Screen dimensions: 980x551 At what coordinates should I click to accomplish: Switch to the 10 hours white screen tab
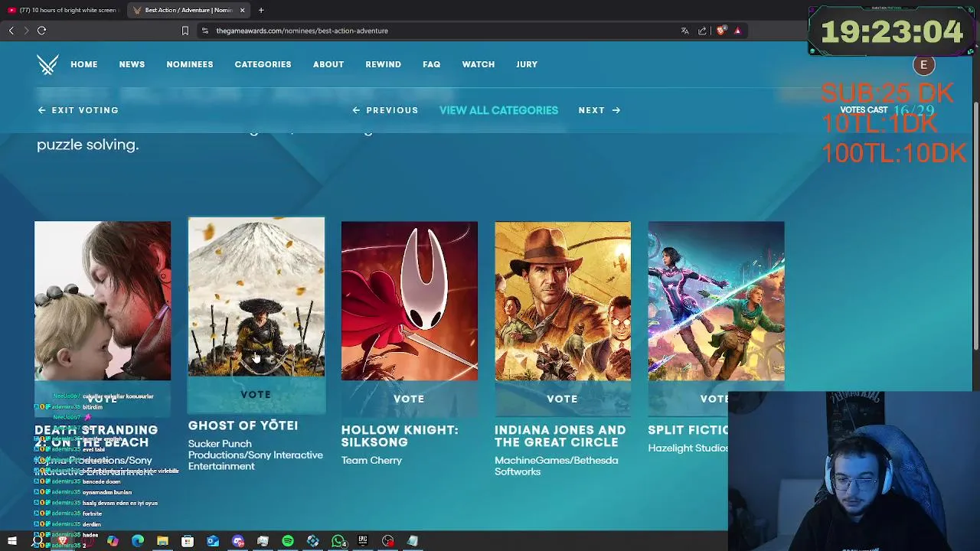point(63,10)
